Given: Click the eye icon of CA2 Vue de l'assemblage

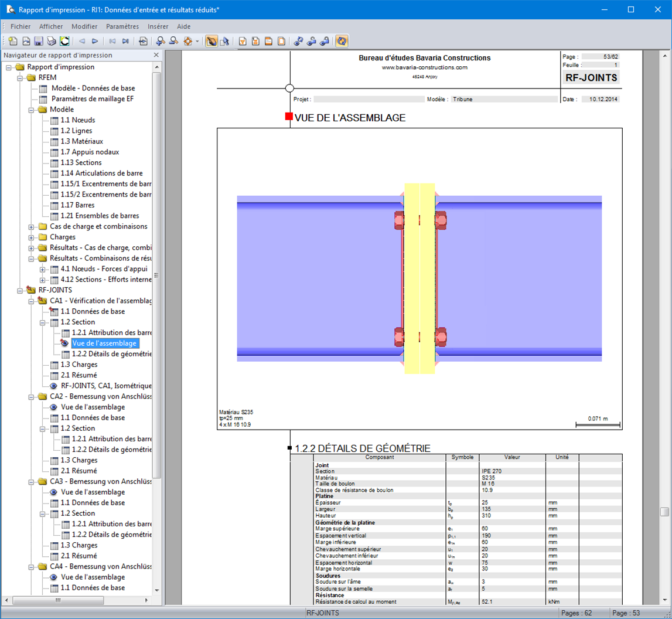Looking at the screenshot, I should (53, 407).
